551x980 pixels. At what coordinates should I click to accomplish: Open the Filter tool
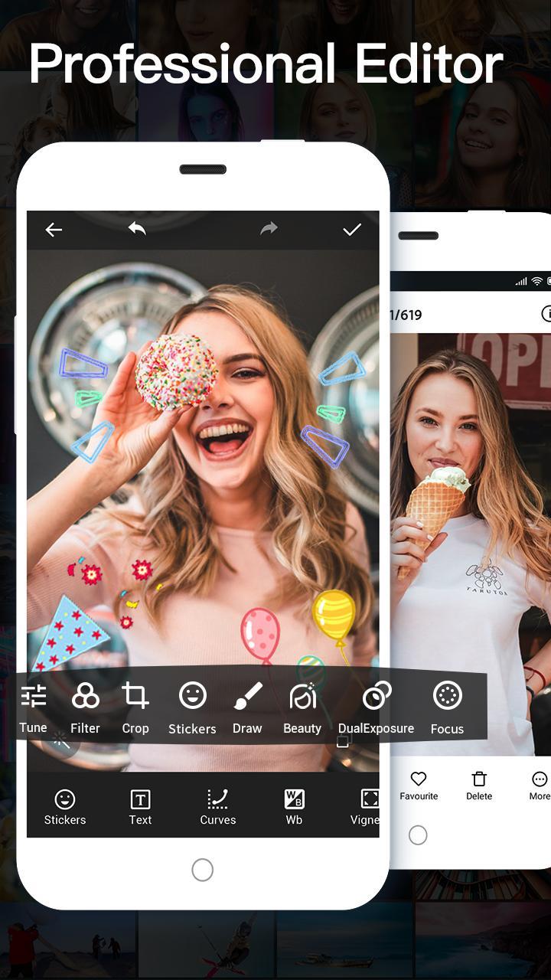[x=85, y=707]
